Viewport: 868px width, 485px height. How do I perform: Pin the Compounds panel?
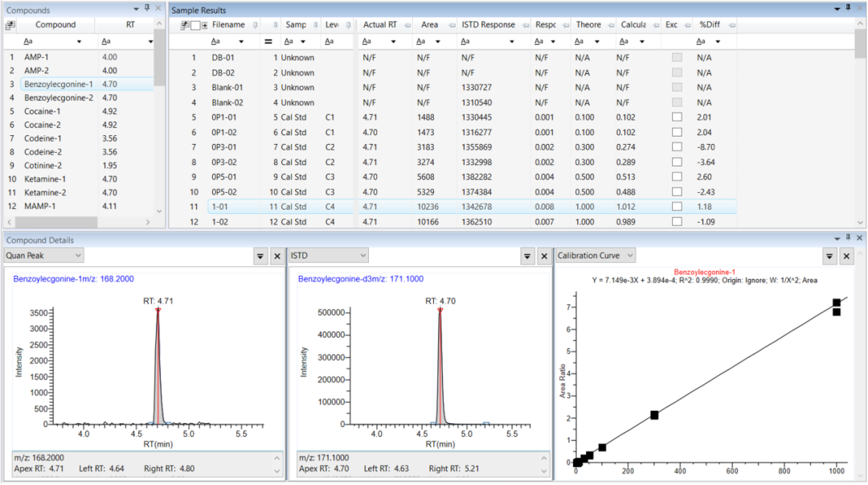tap(147, 10)
